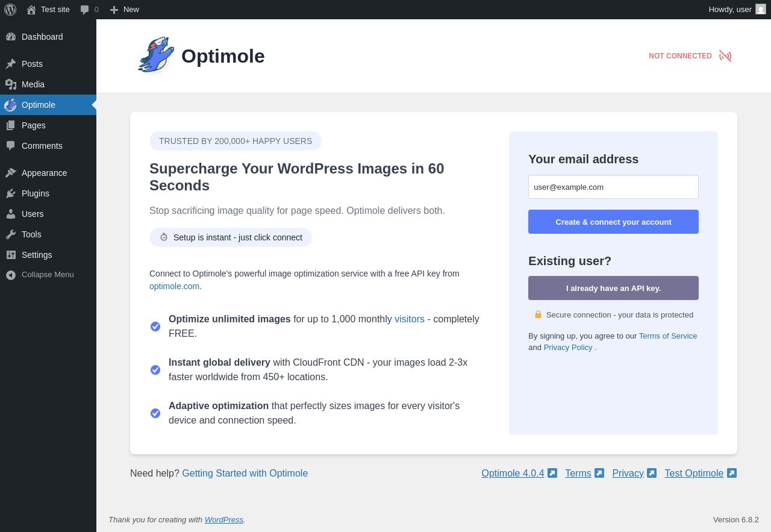Click external link icon after Test Optimole
Viewport: 771px width, 532px height.
[x=732, y=473]
